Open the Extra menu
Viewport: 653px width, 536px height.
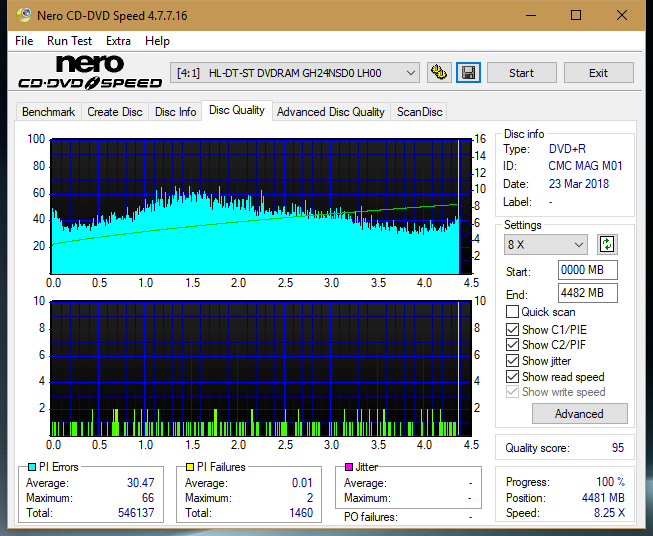pyautogui.click(x=118, y=41)
